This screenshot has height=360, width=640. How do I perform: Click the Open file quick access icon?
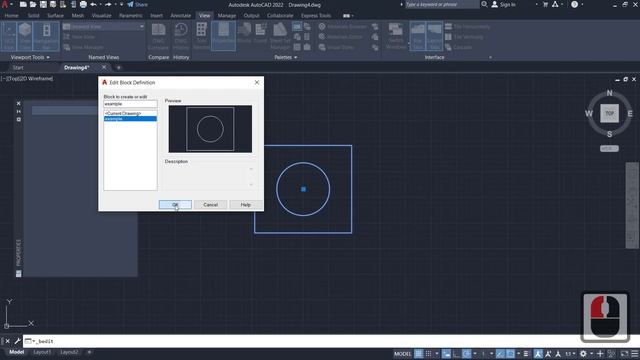[33, 4]
